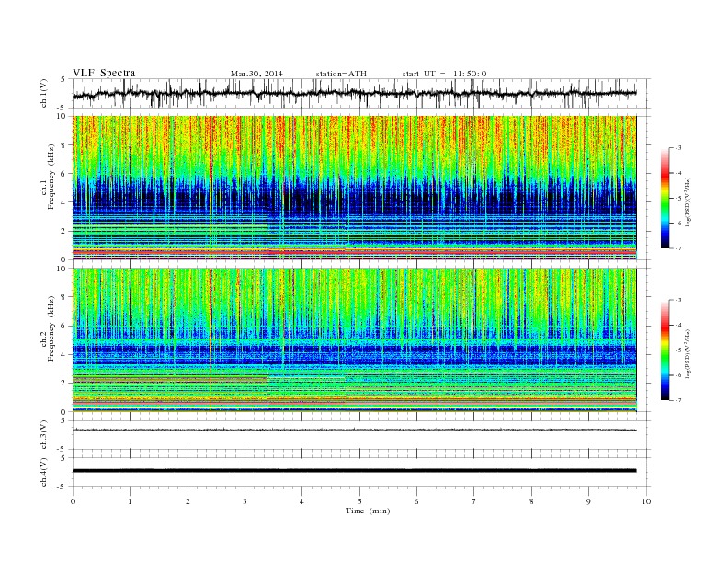Click the "-5" tick on the ch.2 color bar

(677, 350)
